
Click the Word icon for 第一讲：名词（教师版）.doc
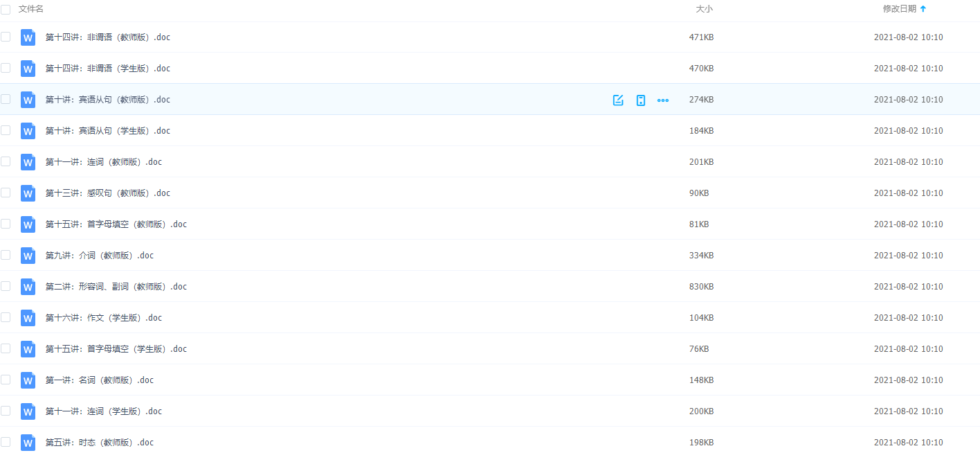click(28, 380)
